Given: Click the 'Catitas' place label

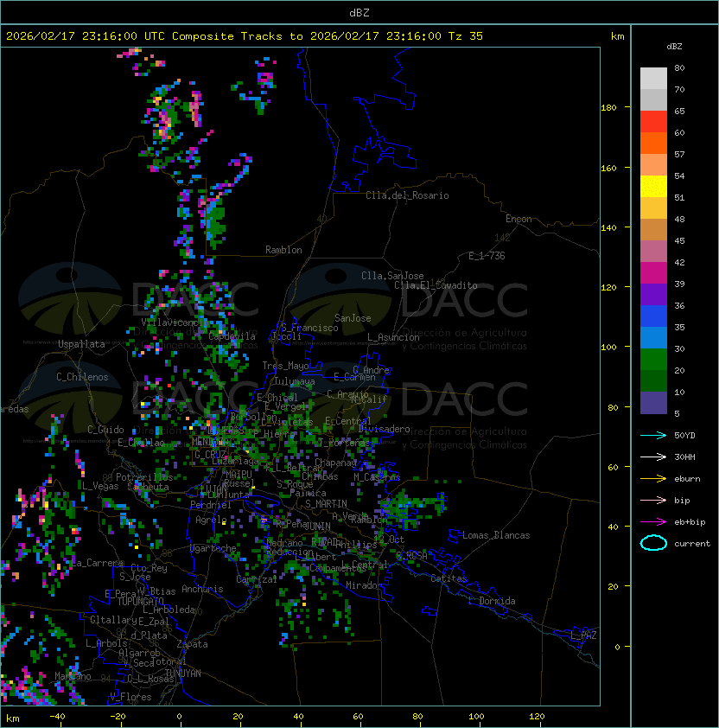Looking at the screenshot, I should (x=449, y=578).
